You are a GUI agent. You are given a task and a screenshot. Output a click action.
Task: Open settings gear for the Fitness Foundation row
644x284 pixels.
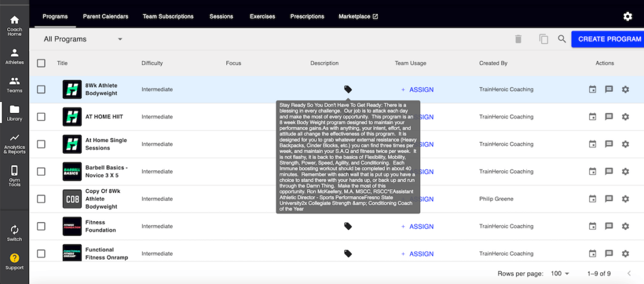(625, 226)
